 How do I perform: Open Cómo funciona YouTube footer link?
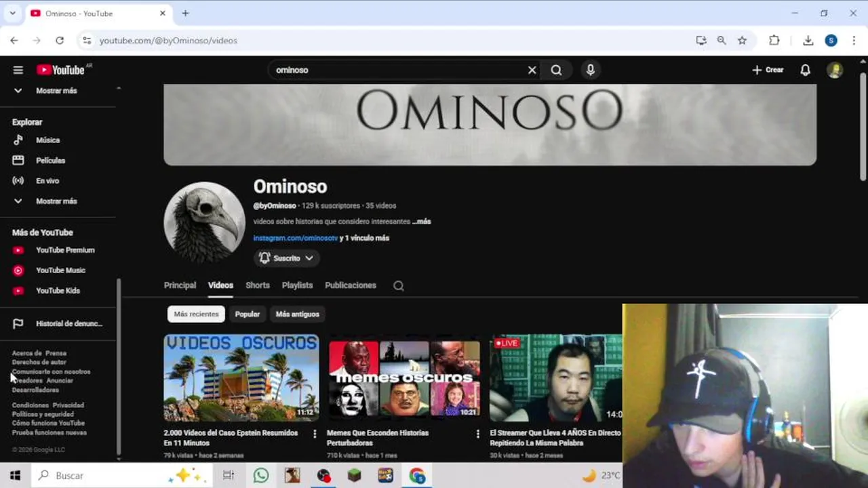48,424
